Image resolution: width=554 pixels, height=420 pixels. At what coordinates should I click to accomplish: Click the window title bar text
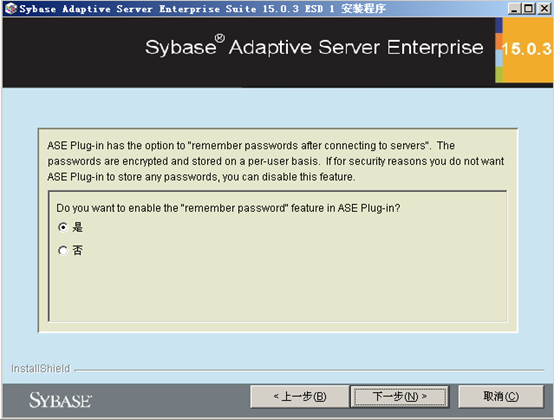point(202,8)
